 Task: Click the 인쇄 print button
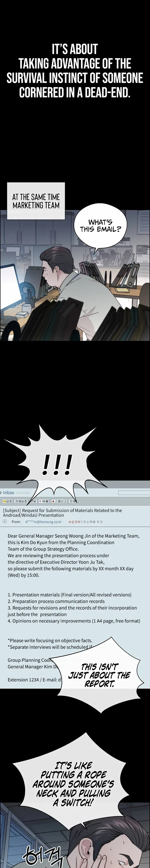pyautogui.click(x=72, y=501)
